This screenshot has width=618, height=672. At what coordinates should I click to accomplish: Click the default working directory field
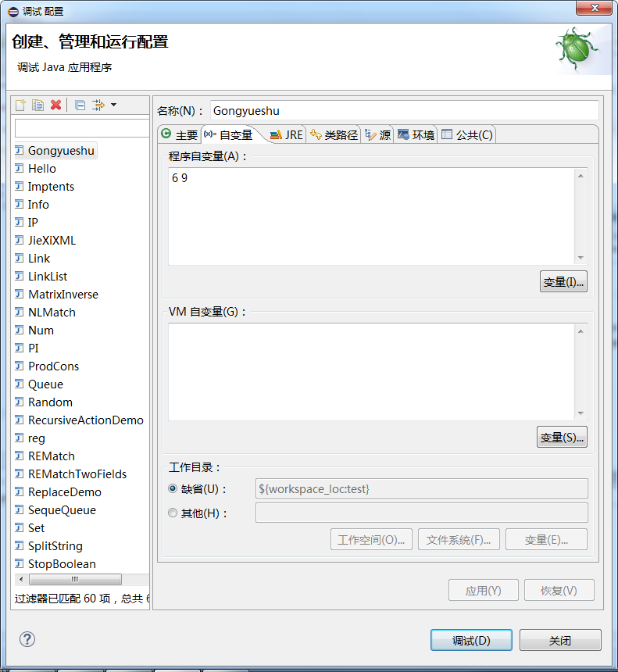pos(422,488)
